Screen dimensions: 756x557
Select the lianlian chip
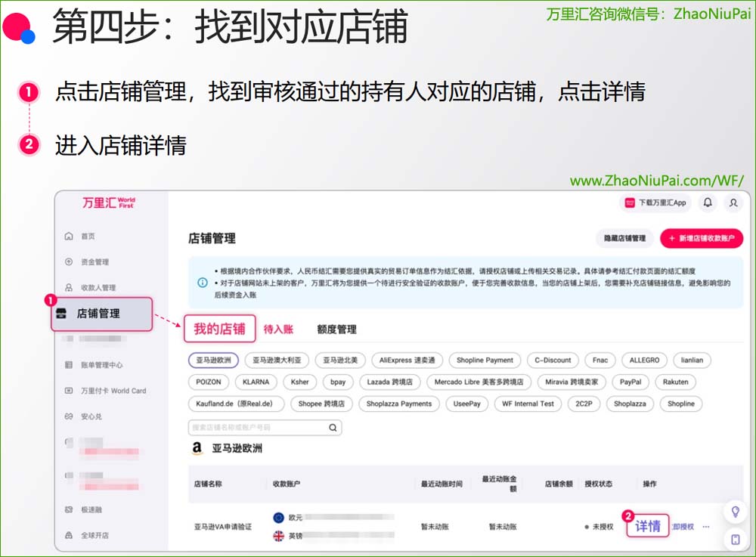click(692, 360)
